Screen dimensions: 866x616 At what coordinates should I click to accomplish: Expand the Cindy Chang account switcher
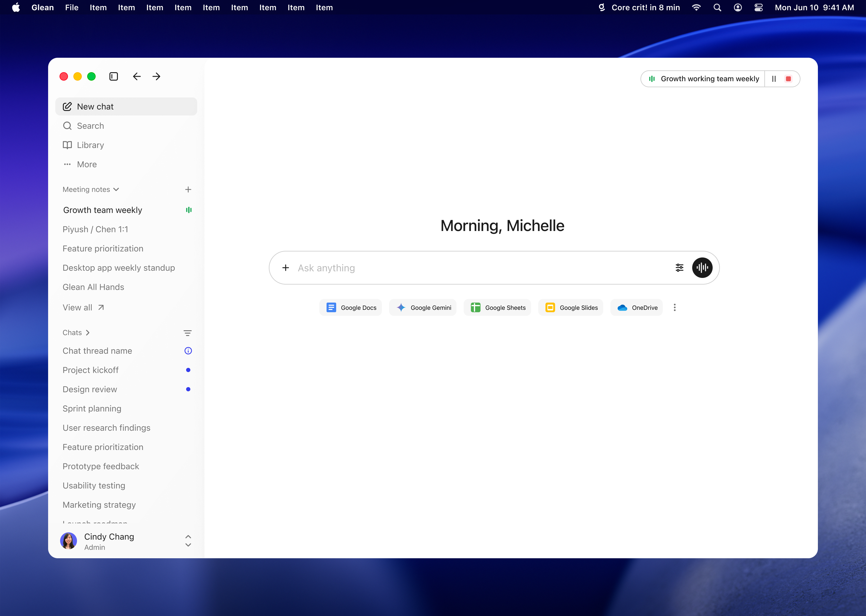[x=188, y=541]
